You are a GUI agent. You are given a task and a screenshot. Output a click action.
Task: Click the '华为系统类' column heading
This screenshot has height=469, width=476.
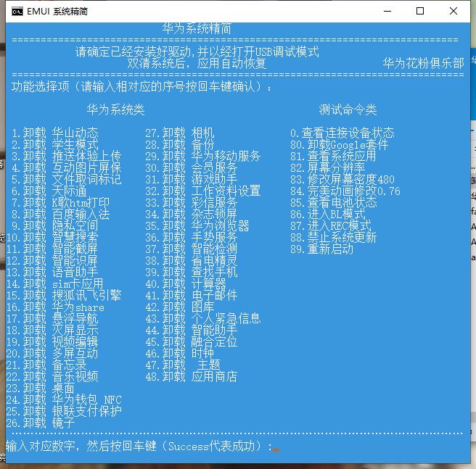(x=115, y=109)
